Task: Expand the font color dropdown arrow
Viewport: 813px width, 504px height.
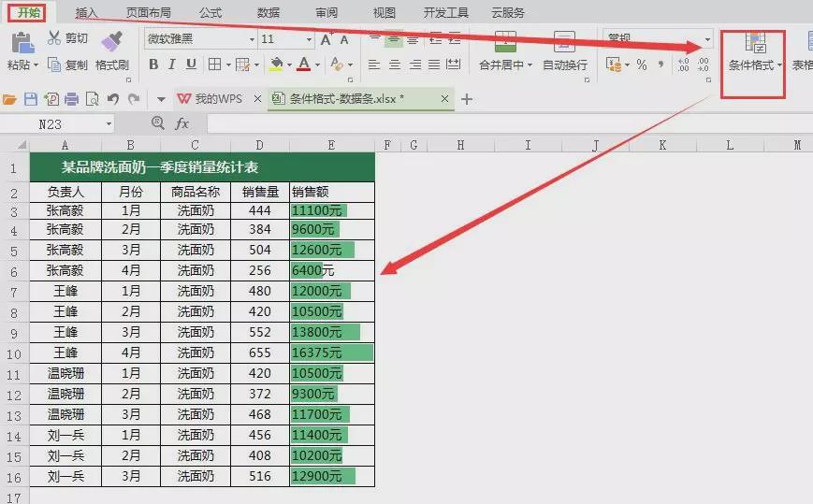Action: click(x=317, y=65)
